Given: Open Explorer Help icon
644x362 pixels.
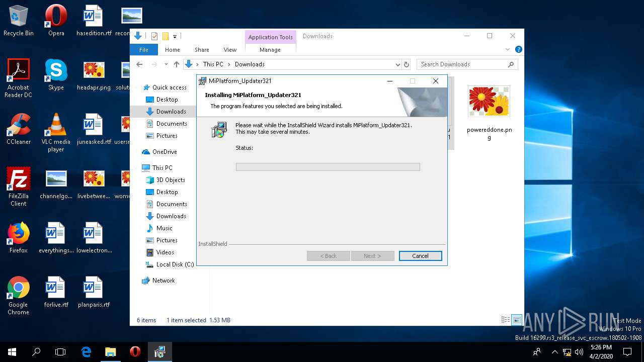Looking at the screenshot, I should (519, 49).
